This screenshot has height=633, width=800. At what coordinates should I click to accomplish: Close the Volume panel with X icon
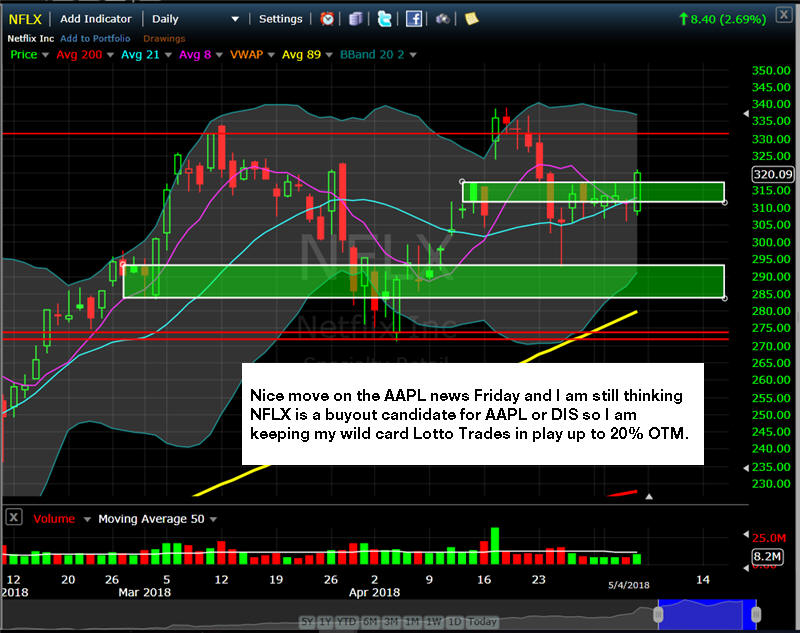pyautogui.click(x=14, y=518)
